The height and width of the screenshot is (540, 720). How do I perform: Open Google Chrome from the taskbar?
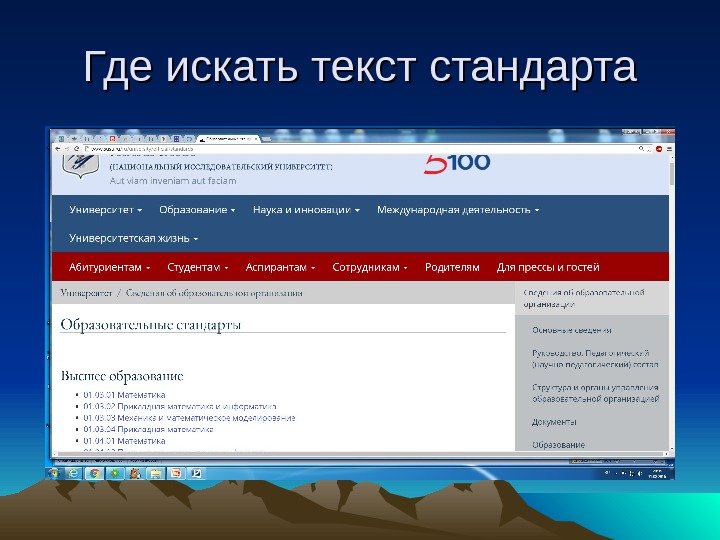pos(95,473)
